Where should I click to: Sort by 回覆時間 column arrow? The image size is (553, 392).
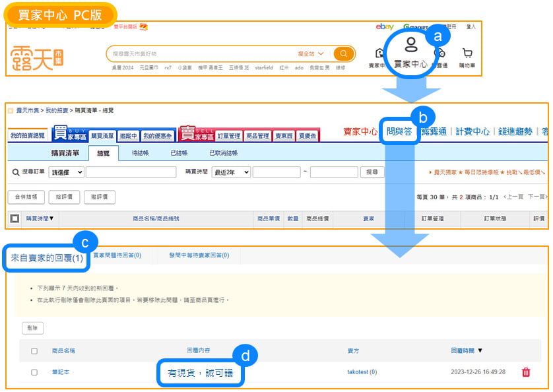pos(480,351)
